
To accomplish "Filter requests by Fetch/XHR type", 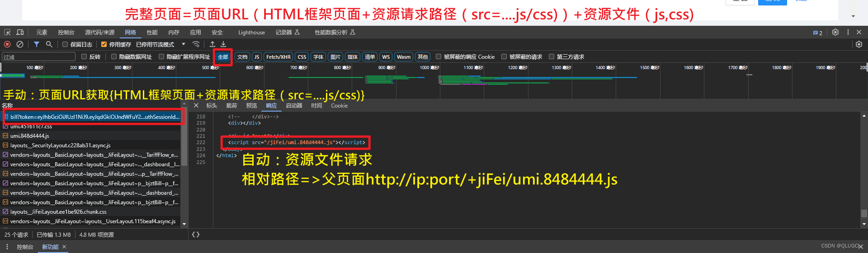I will (x=278, y=57).
